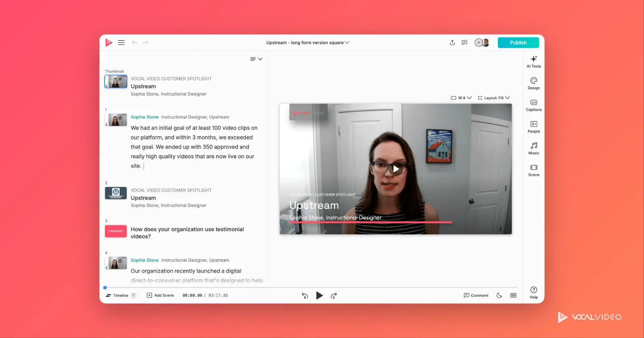The height and width of the screenshot is (338, 644).
Task: Click Sophia Stone name in scene 1
Action: point(144,117)
